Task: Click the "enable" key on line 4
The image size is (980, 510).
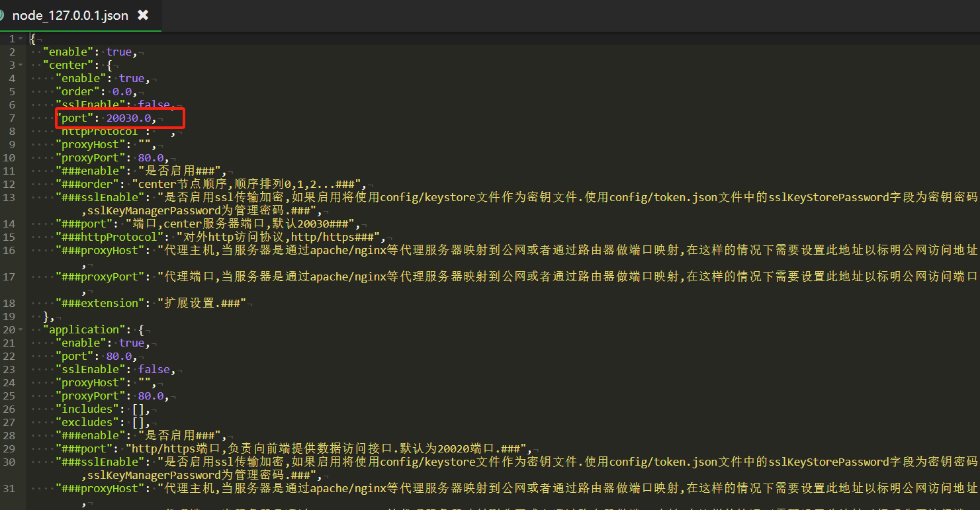Action: click(81, 78)
